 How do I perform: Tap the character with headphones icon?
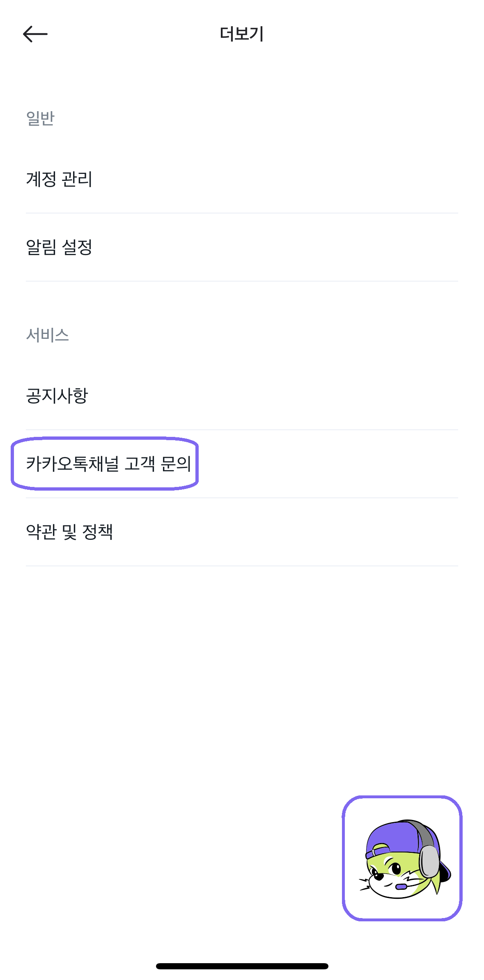[x=402, y=858]
